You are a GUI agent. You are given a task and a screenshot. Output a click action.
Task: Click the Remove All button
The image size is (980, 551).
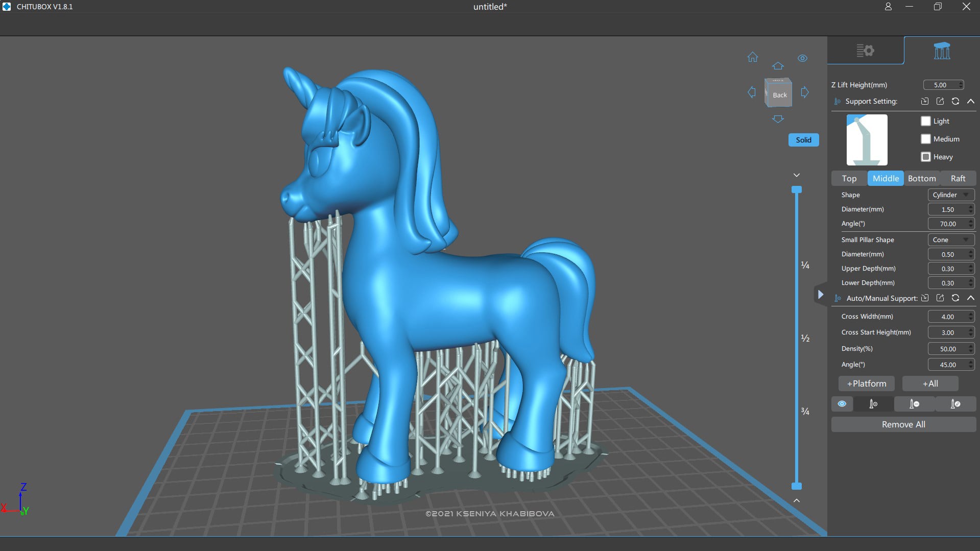[x=903, y=424]
